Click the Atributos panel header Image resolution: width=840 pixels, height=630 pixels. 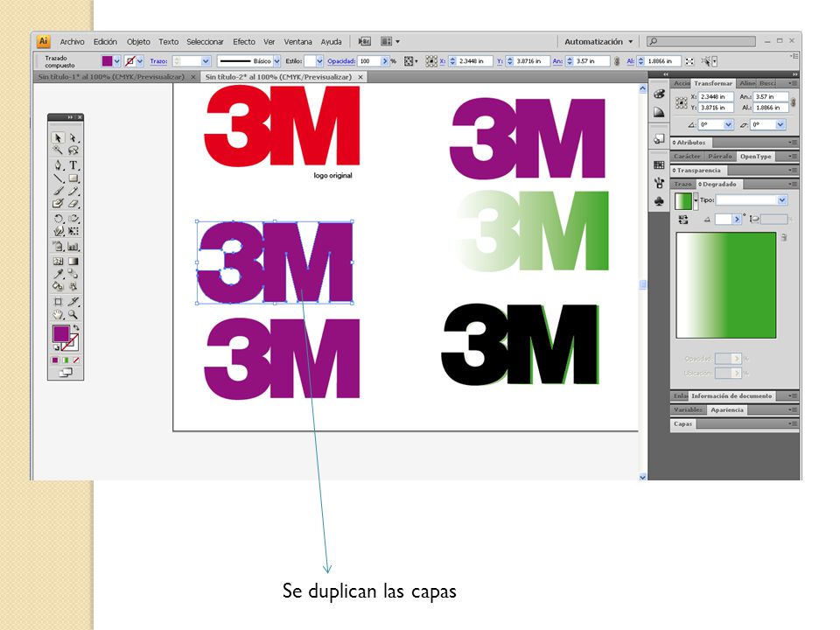click(690, 143)
